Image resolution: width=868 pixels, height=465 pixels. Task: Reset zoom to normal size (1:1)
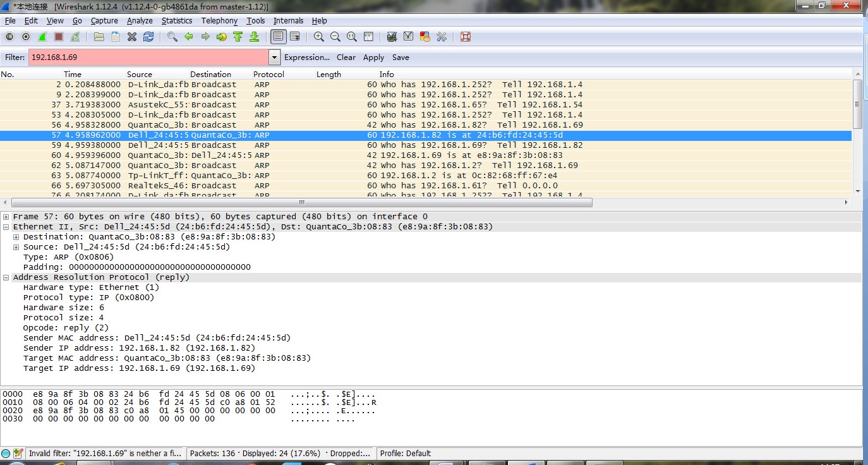pyautogui.click(x=352, y=37)
